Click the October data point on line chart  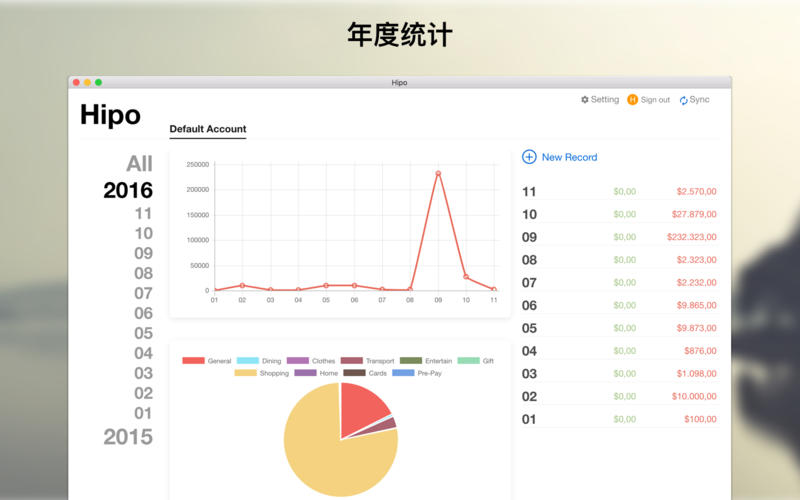tap(466, 277)
